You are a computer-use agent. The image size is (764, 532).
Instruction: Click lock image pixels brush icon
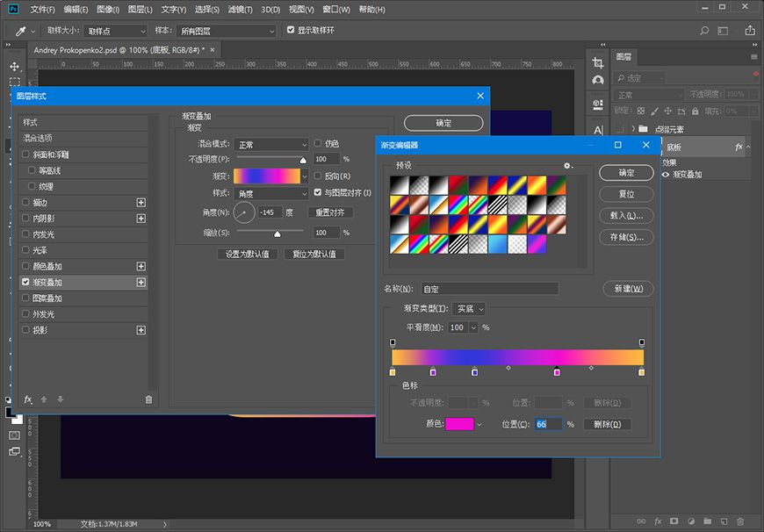[x=654, y=111]
